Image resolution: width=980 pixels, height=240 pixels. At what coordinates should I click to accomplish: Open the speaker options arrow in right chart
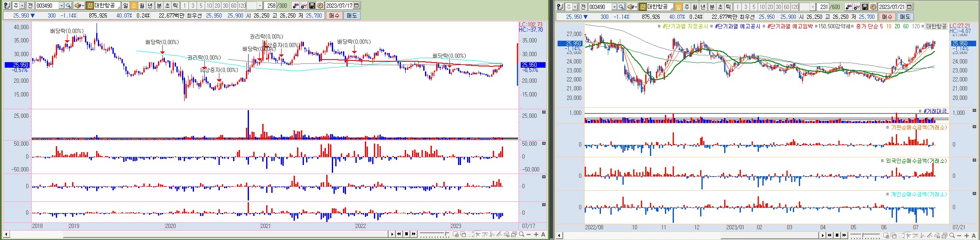pyautogui.click(x=636, y=6)
